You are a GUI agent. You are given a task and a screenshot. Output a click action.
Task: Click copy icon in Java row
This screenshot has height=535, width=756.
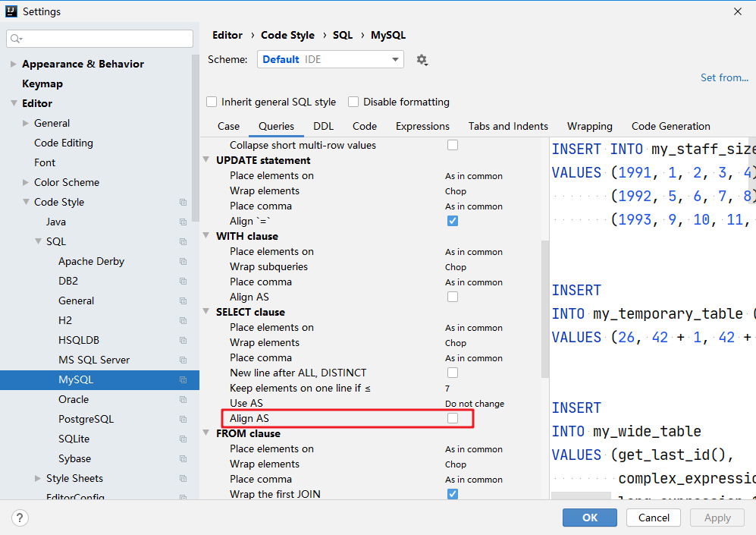184,222
